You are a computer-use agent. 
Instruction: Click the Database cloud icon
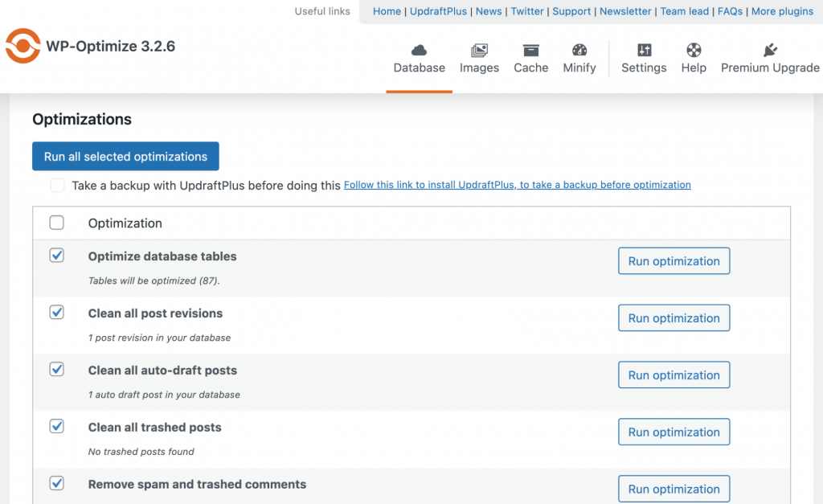coord(419,51)
